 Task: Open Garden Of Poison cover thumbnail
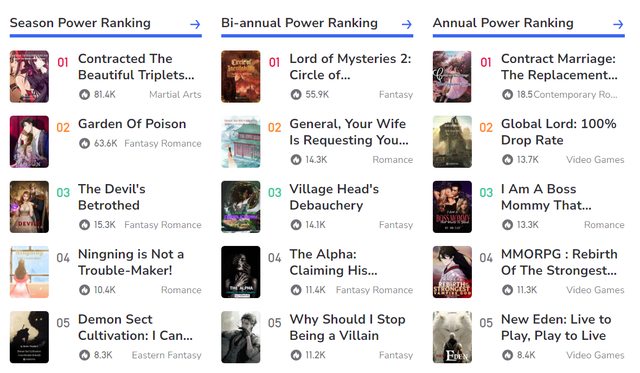pos(29,142)
